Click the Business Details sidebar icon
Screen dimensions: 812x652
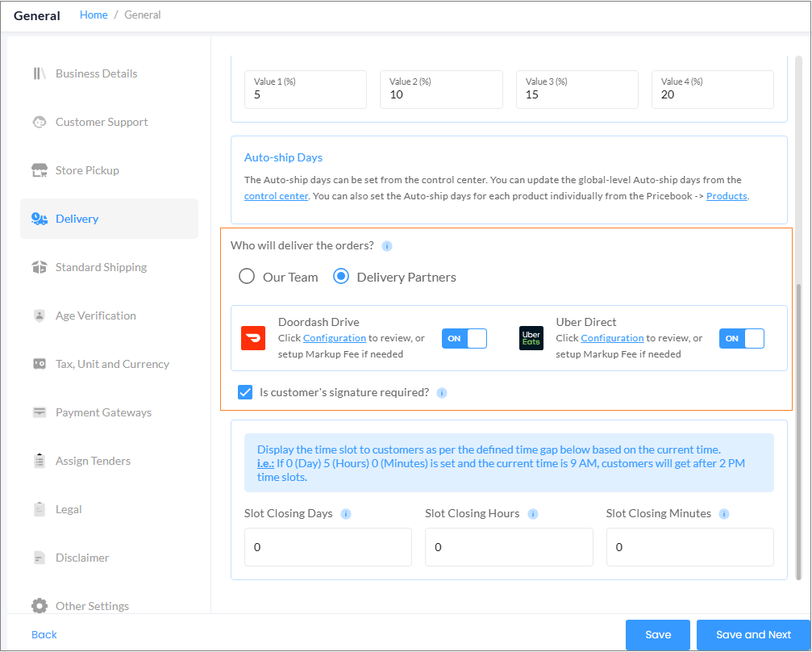coord(40,73)
